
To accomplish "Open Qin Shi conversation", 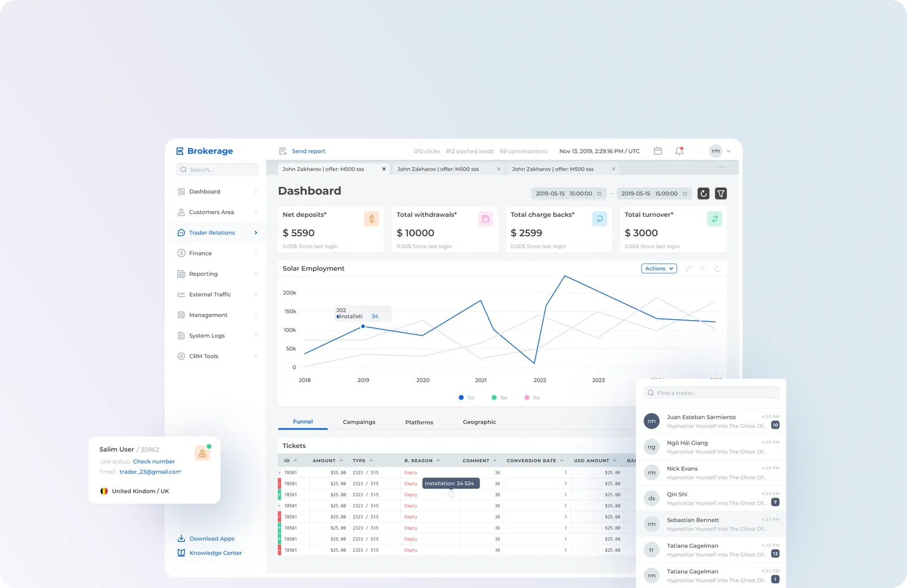I will click(711, 498).
